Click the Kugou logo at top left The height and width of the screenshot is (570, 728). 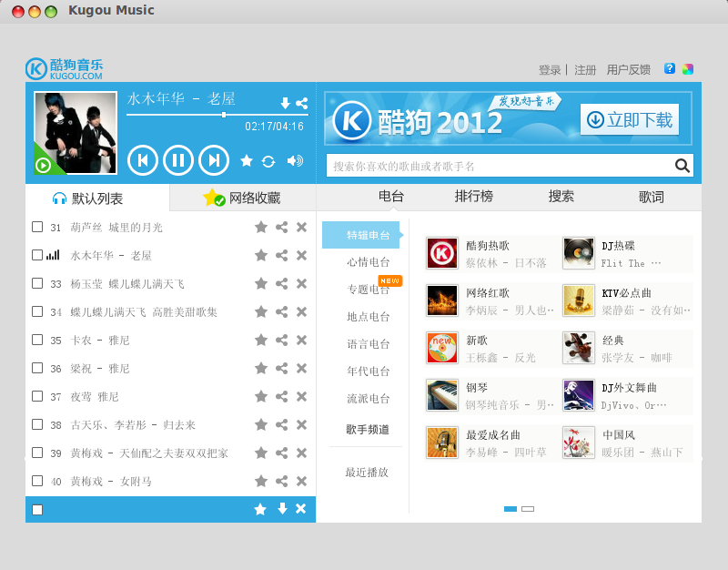click(64, 69)
